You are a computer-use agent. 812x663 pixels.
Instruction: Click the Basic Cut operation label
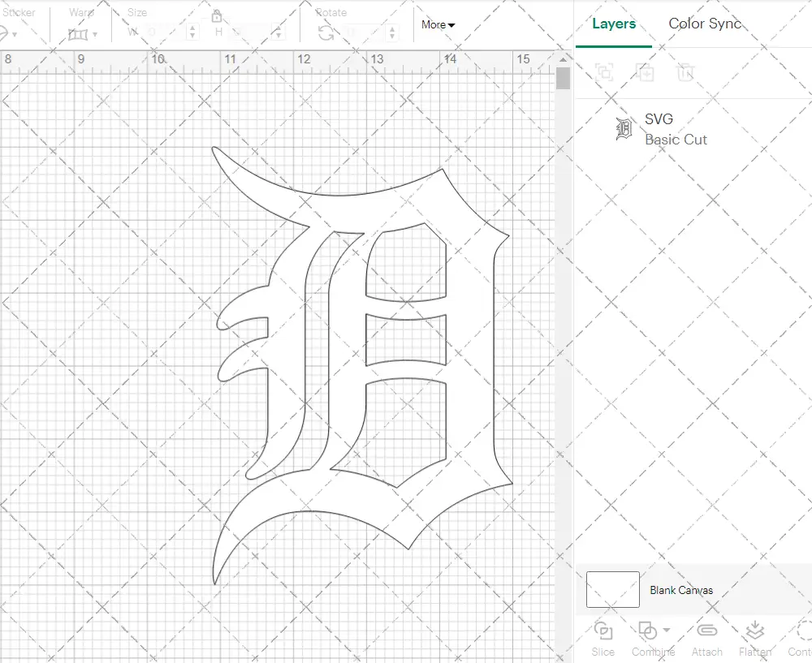[x=676, y=140]
